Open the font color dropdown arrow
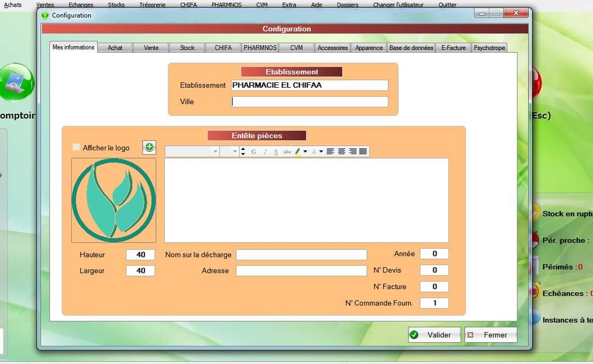 click(321, 152)
